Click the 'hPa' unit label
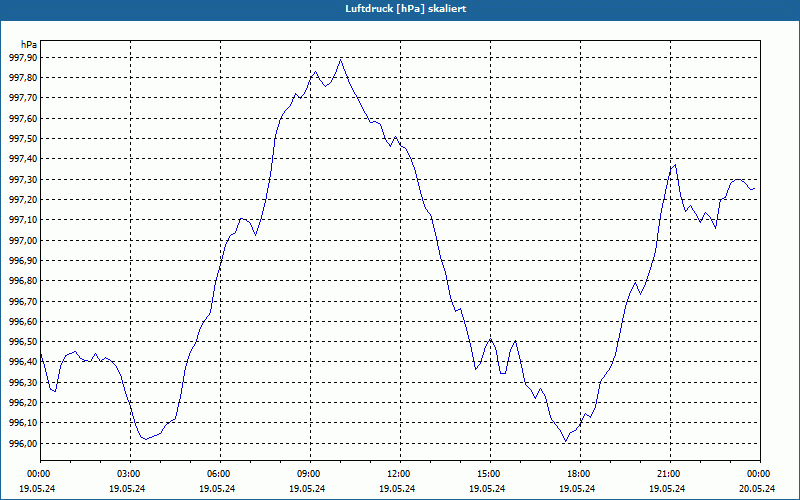 coord(29,45)
